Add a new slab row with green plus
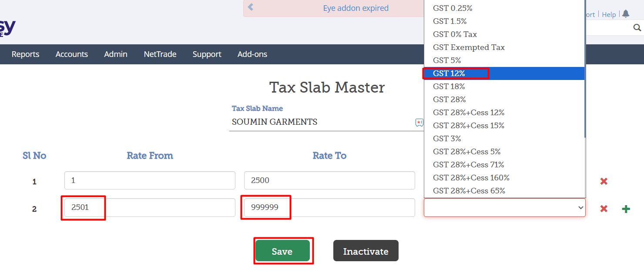Image resolution: width=644 pixels, height=276 pixels. coord(626,209)
